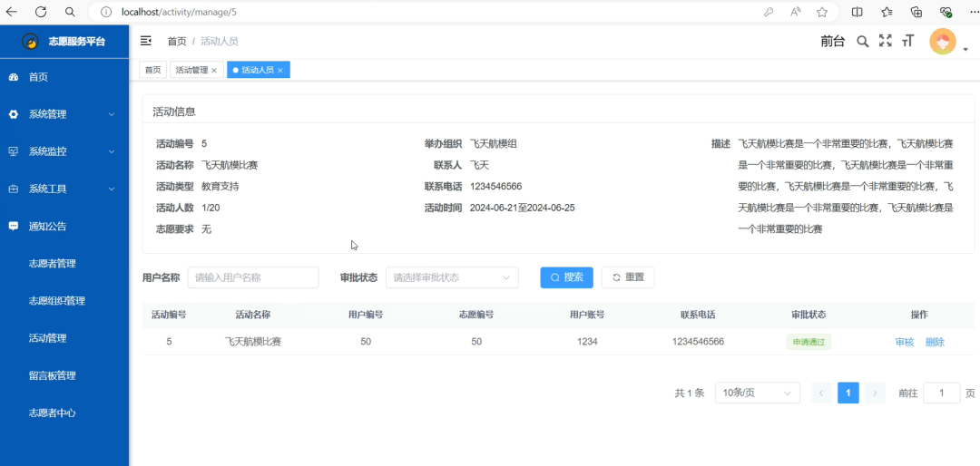Switch to the 首页 tab

(153, 71)
